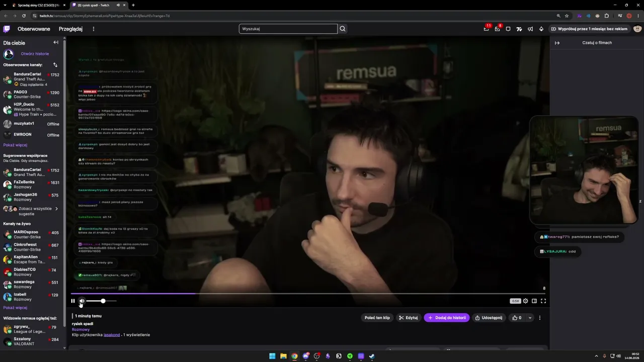Open the Windows Start menu
The height and width of the screenshot is (362, 644).
[x=272, y=356]
